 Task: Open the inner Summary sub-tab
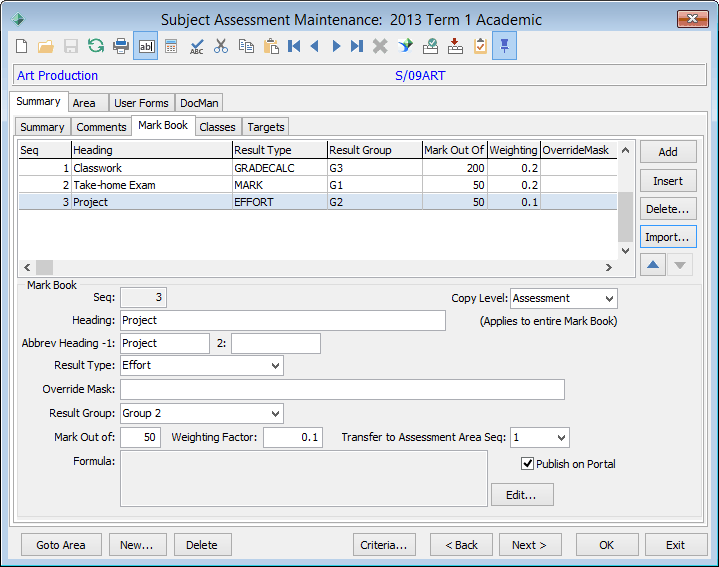[x=42, y=127]
